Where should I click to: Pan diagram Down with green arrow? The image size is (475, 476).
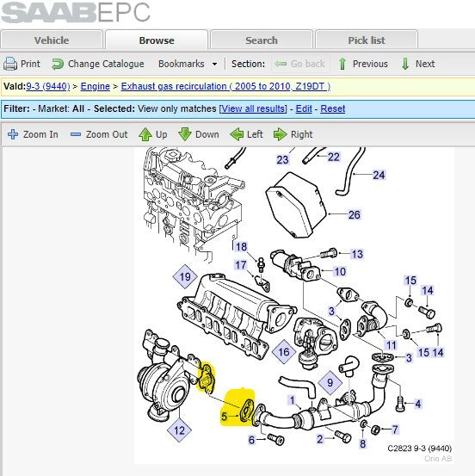pos(184,134)
